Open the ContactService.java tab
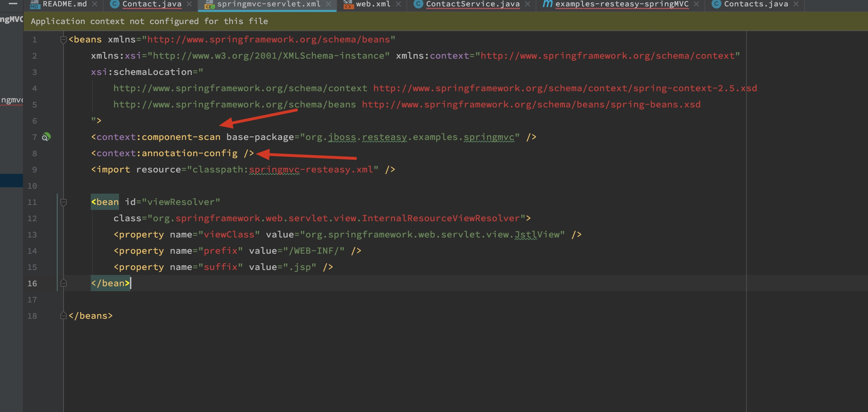This screenshot has width=868, height=412. [x=472, y=4]
